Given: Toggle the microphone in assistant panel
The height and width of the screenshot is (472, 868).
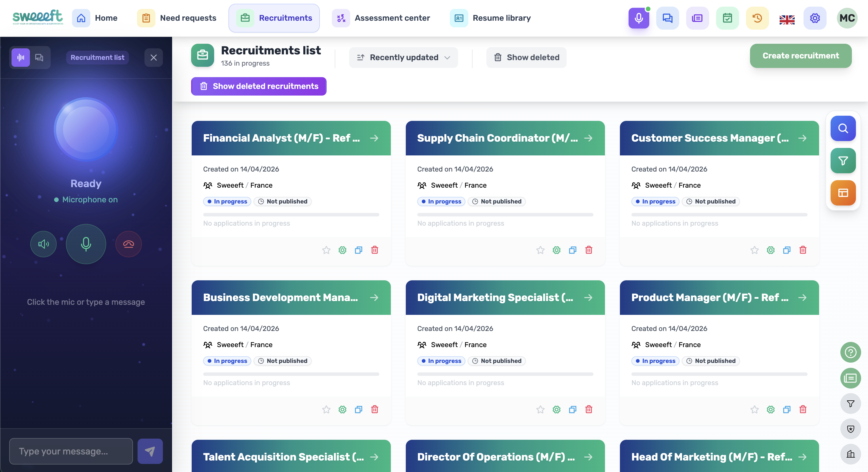Looking at the screenshot, I should (86, 244).
